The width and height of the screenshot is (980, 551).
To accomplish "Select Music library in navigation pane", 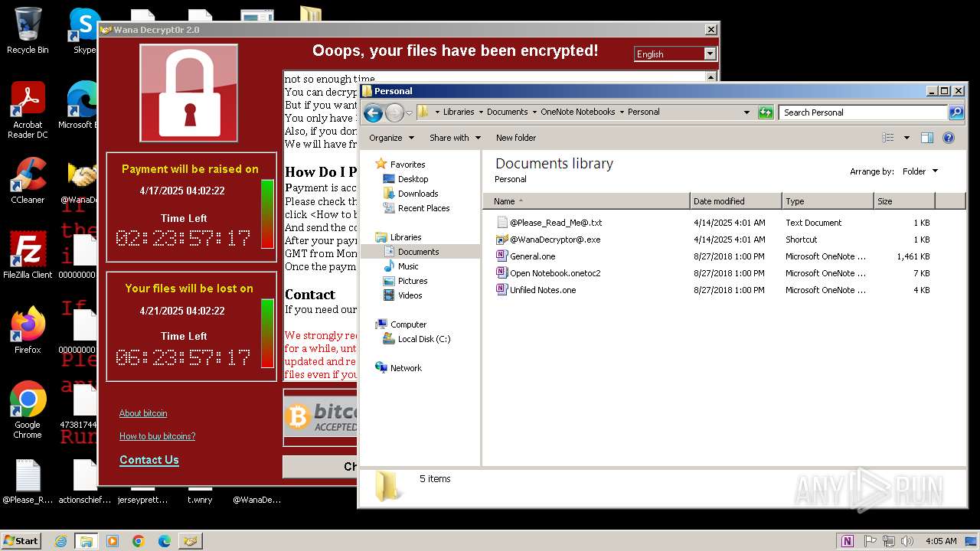I will coord(408,266).
